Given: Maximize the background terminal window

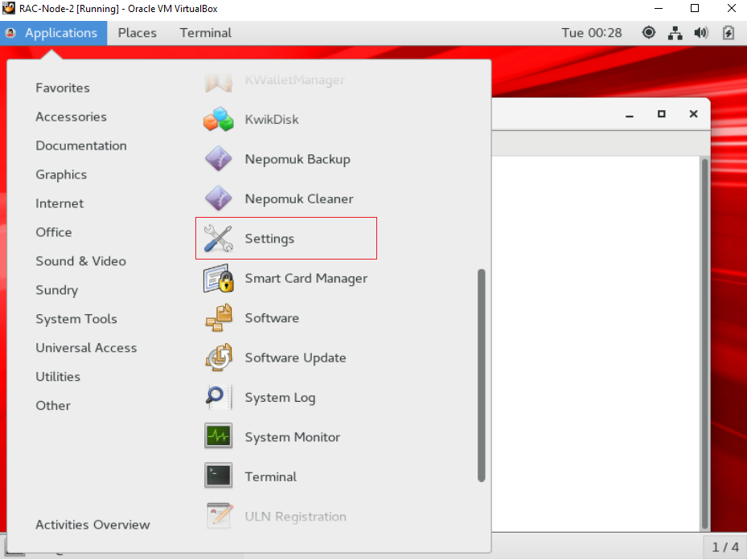Looking at the screenshot, I should (661, 114).
